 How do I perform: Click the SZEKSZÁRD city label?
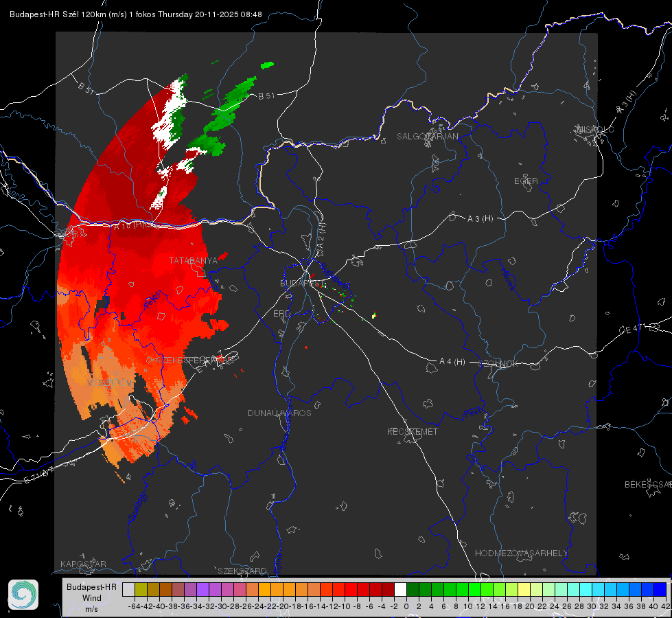pos(242,571)
